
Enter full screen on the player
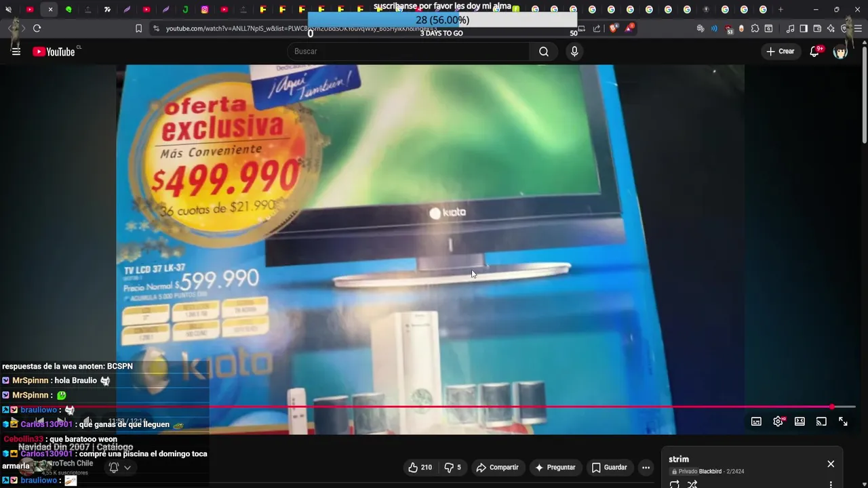click(843, 422)
